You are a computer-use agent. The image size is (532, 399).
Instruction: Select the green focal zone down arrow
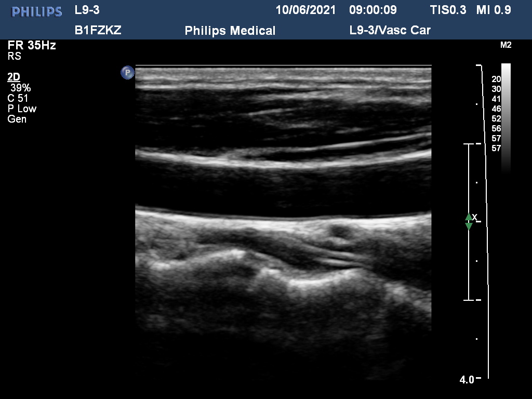(x=469, y=226)
